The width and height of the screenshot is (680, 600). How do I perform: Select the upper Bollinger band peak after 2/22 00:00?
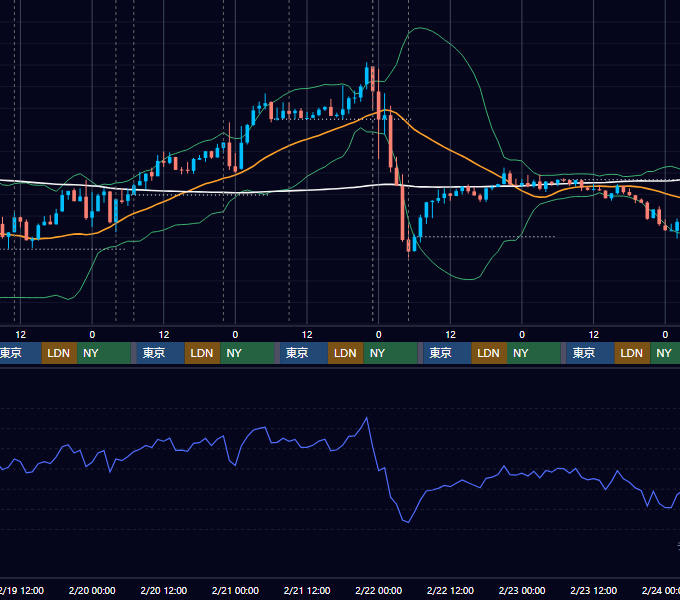tap(419, 28)
